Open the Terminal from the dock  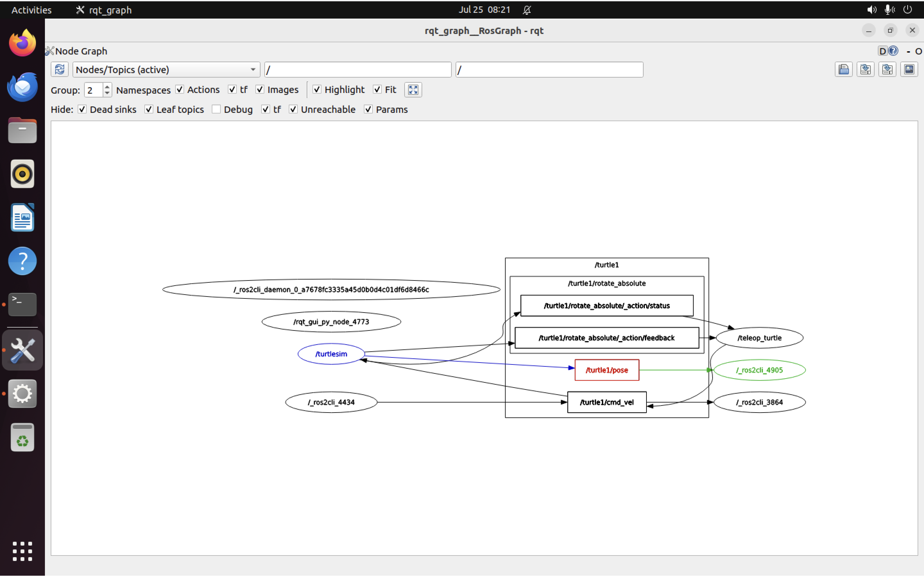[x=22, y=304]
